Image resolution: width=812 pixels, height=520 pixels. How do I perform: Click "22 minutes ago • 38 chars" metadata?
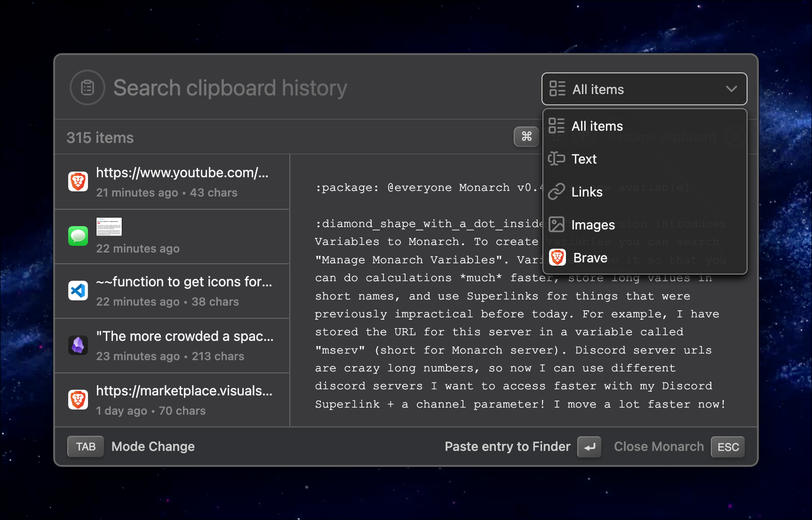[x=167, y=302]
